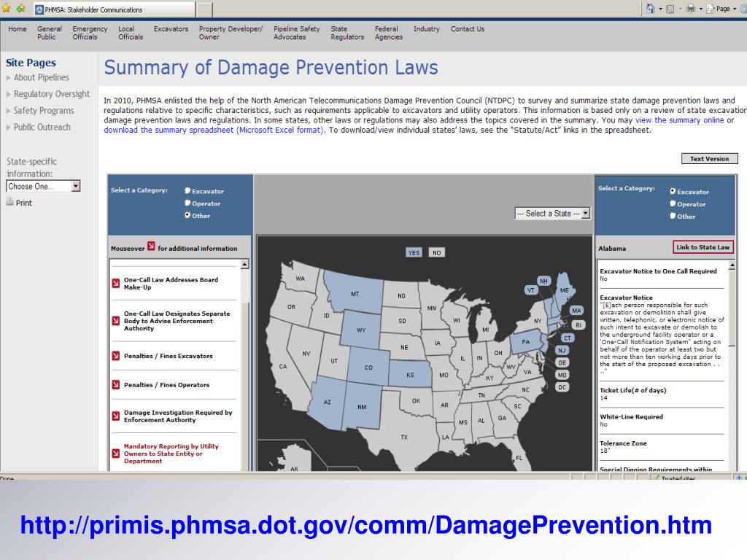Click the NJ state bubble
Screen dimensions: 747x560
pos(562,351)
